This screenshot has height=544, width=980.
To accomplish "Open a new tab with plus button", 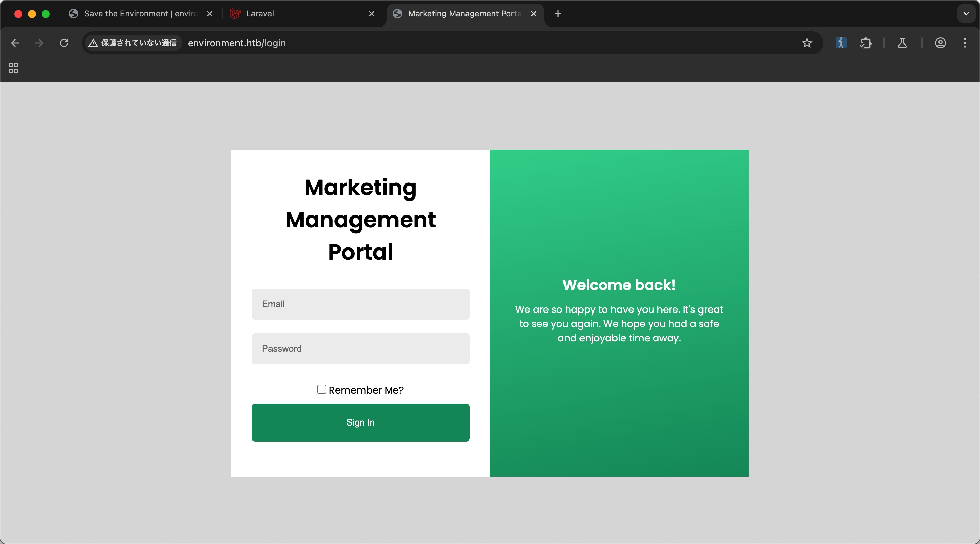I will [x=558, y=14].
